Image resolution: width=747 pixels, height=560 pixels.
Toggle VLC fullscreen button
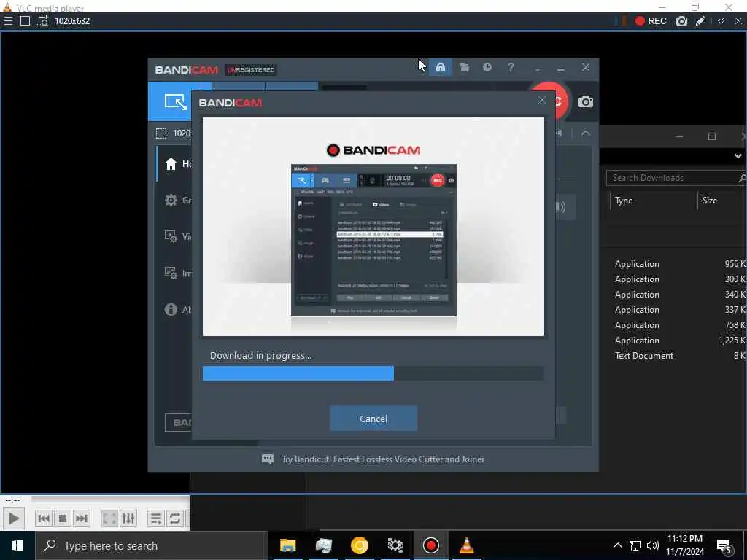click(x=109, y=518)
